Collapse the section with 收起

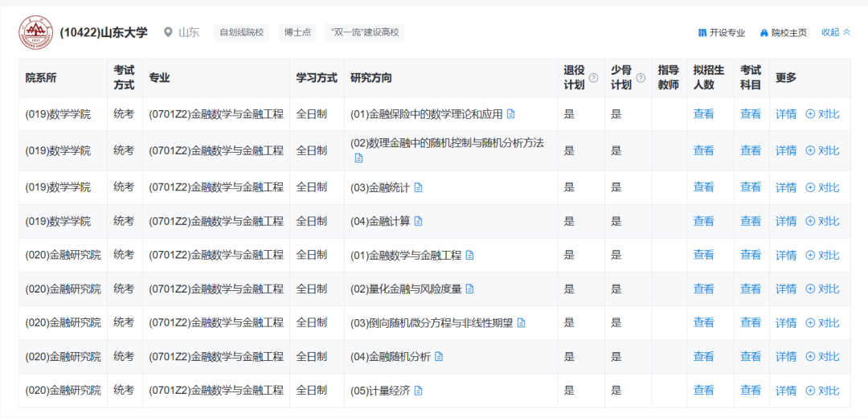click(x=836, y=33)
